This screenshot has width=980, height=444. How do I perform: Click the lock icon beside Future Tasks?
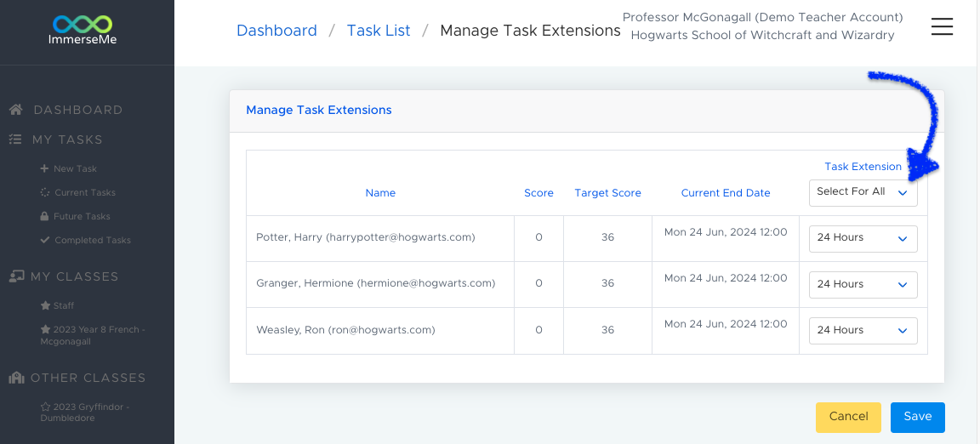click(44, 216)
